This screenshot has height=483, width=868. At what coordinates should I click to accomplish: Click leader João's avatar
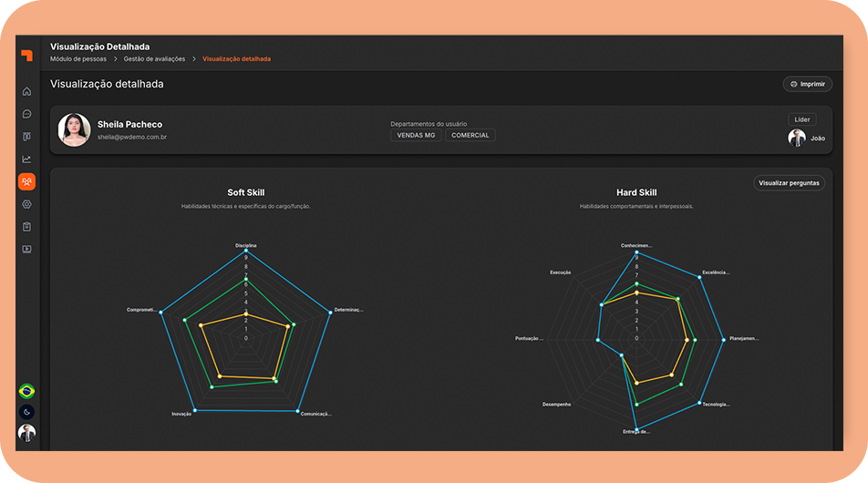[x=797, y=138]
